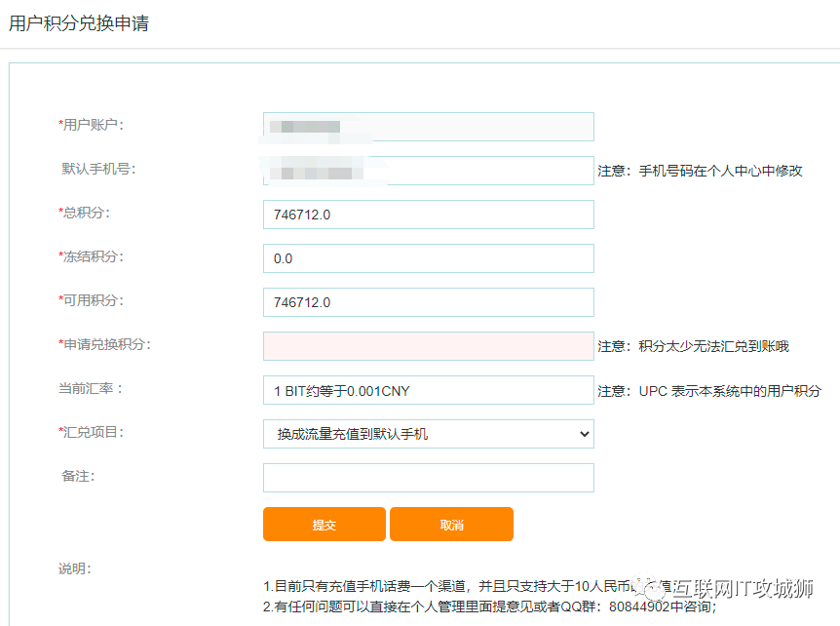Click into the 可用积分 field
The image size is (840, 626).
428,302
